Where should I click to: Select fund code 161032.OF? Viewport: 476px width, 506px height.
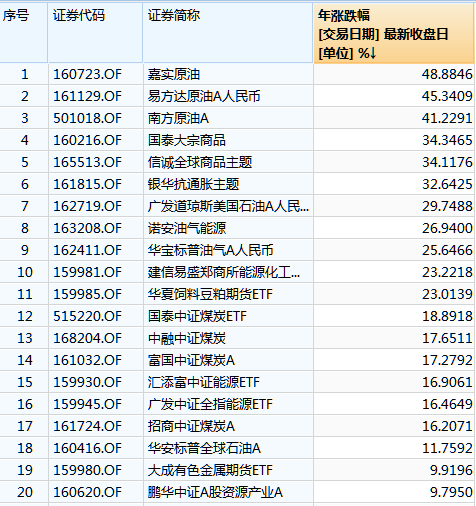(x=88, y=360)
